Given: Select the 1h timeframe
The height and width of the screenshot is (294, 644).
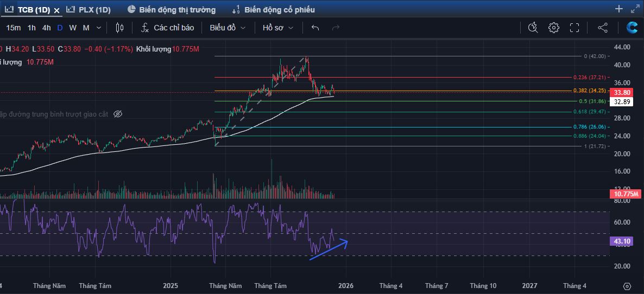Looking at the screenshot, I should pos(31,28).
